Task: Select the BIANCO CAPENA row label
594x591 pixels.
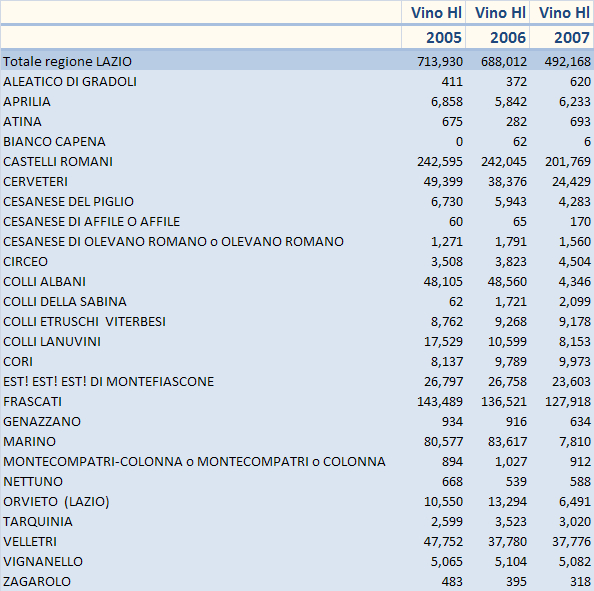Action: 54,142
